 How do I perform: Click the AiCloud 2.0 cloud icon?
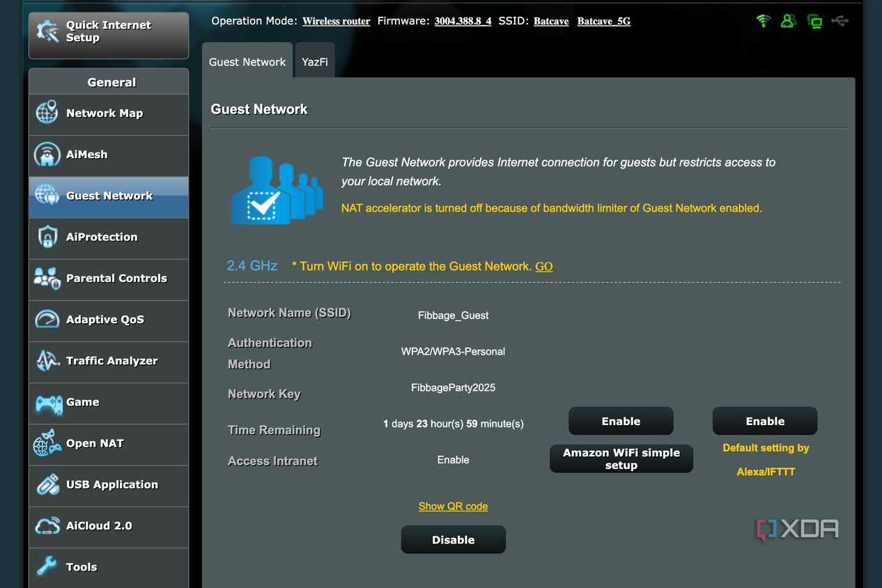tap(47, 525)
